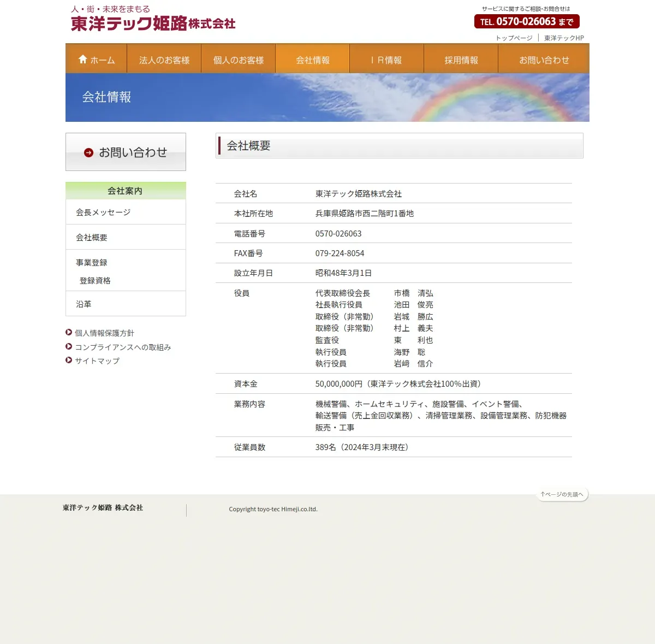655x644 pixels.
Task: Open the 個人情報保護方針 link
Action: (104, 333)
